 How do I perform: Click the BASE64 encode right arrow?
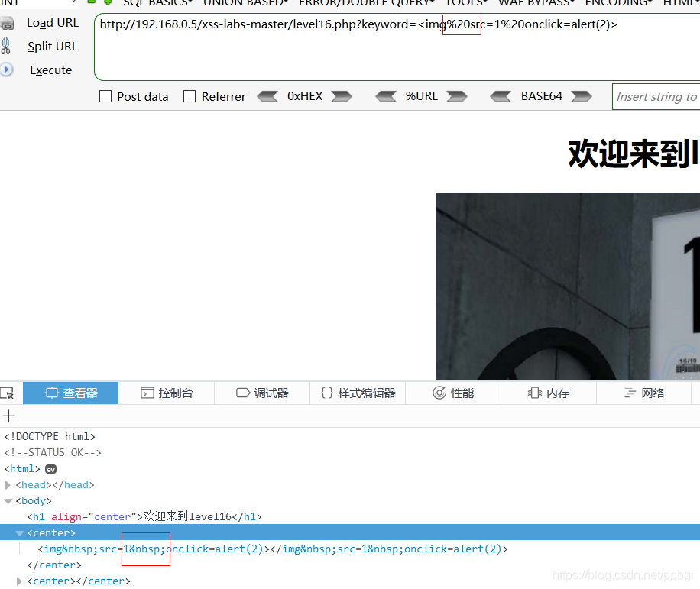(x=582, y=96)
